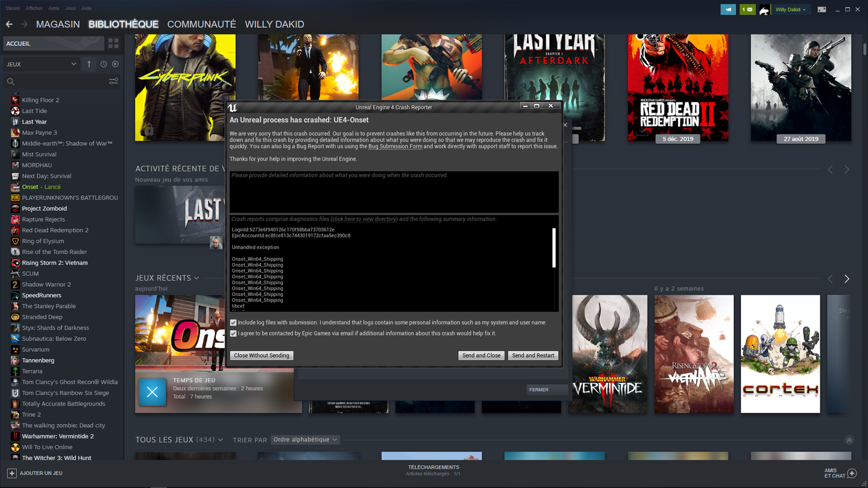Collapse Tous les jeux with up-chevron icon
868x488 pixels.
(849, 440)
